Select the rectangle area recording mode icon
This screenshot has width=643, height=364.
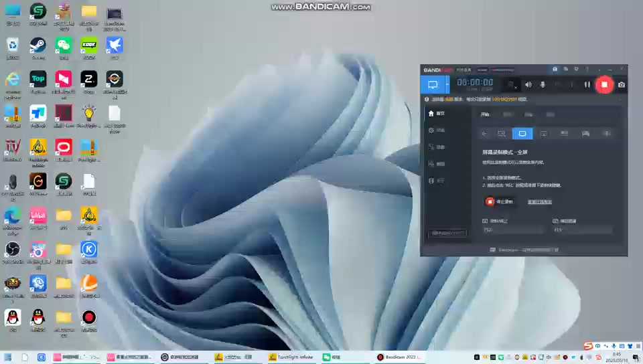coord(501,134)
